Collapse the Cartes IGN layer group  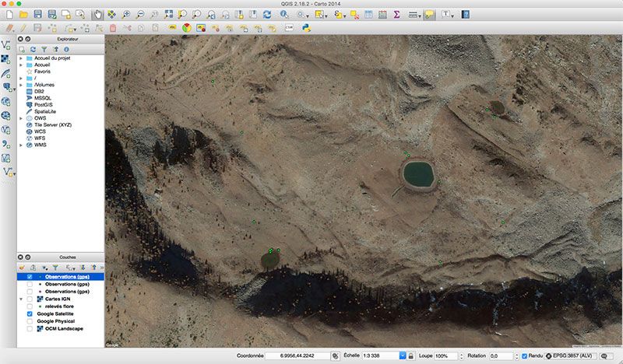(19, 299)
